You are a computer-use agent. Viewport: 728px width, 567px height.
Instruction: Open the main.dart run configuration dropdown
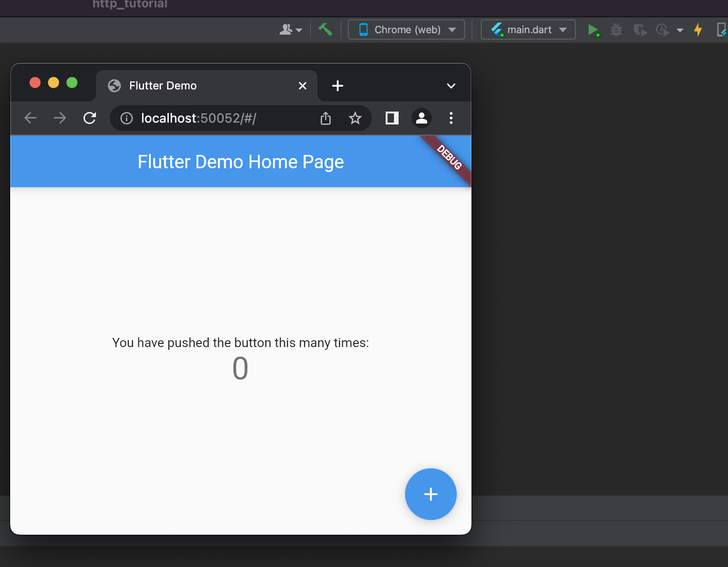(528, 30)
